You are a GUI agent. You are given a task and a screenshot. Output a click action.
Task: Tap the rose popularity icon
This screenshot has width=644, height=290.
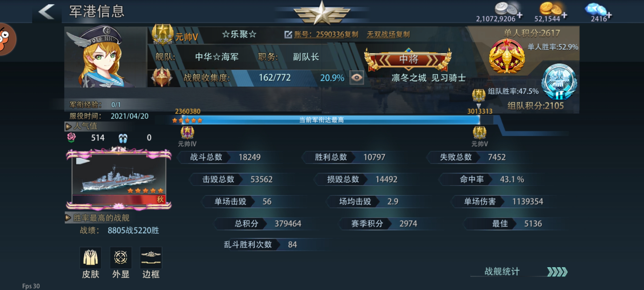point(71,138)
